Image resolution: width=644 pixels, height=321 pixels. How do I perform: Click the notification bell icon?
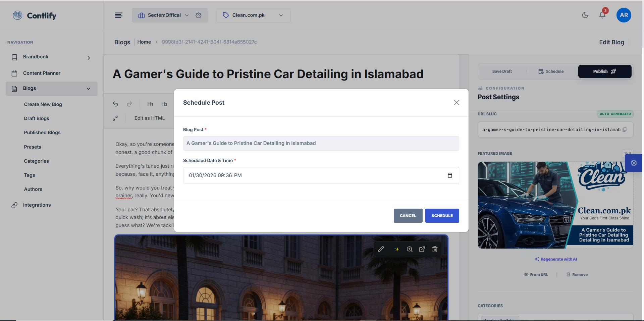click(602, 15)
